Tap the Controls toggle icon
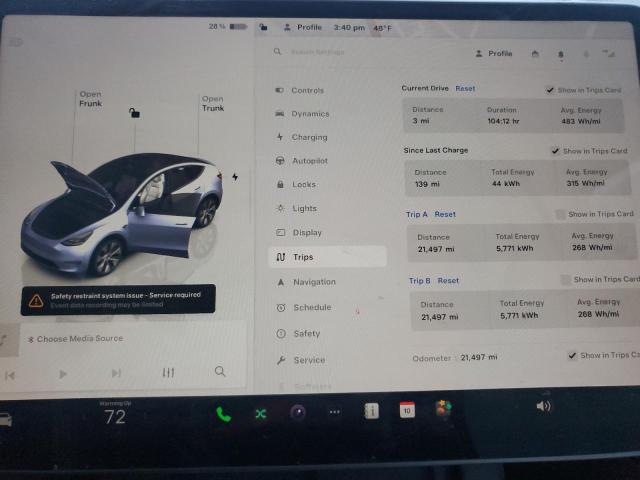Viewport: 640px width, 480px height. [280, 90]
